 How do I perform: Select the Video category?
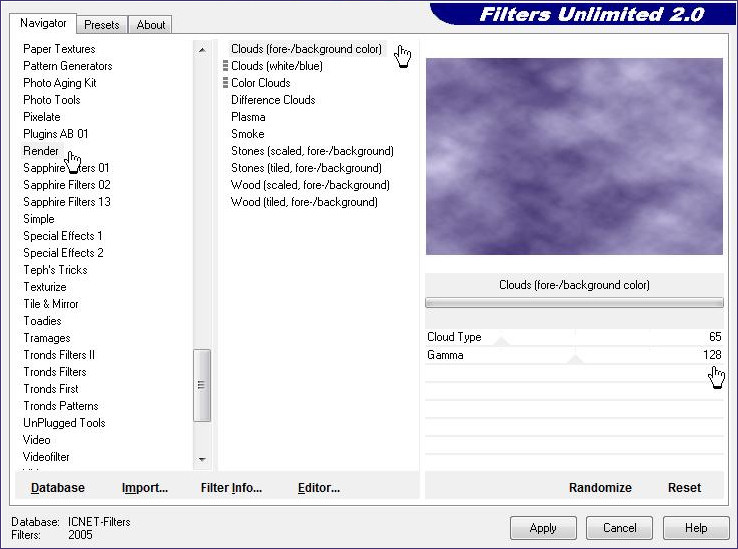point(36,440)
